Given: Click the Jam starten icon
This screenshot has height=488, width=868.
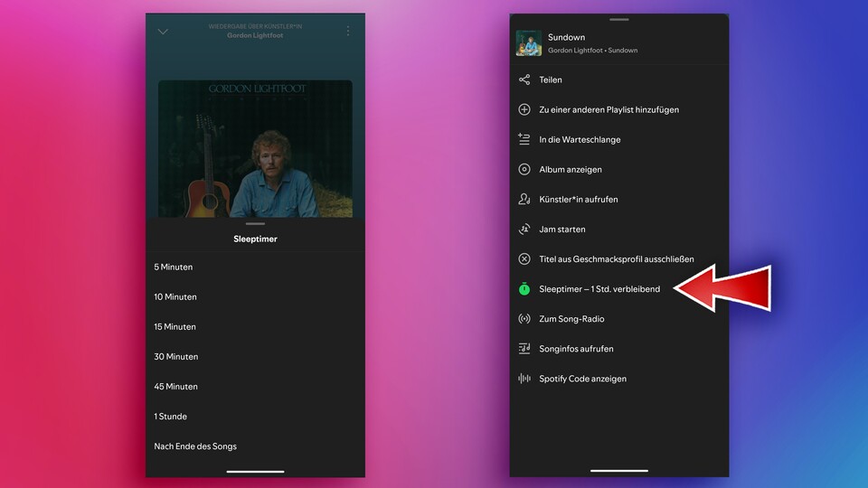Looking at the screenshot, I should [524, 230].
